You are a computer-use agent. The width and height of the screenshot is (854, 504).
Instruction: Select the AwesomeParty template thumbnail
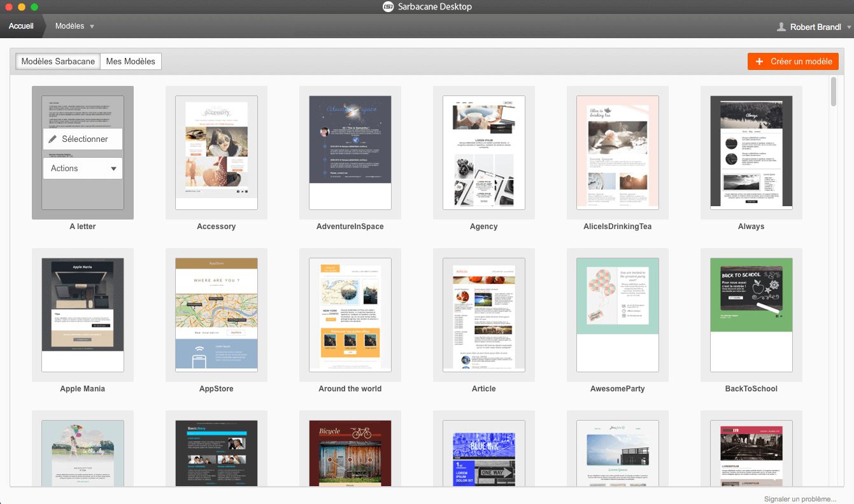pos(618,315)
